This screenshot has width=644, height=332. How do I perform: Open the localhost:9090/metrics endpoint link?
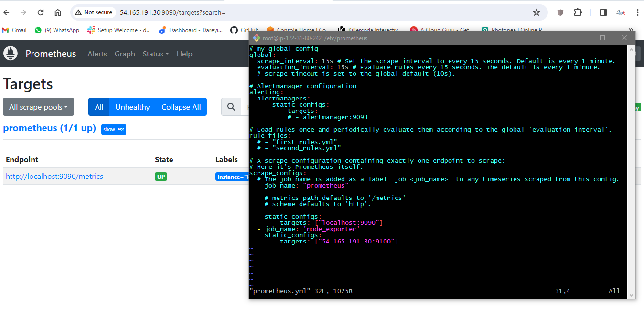pos(54,176)
